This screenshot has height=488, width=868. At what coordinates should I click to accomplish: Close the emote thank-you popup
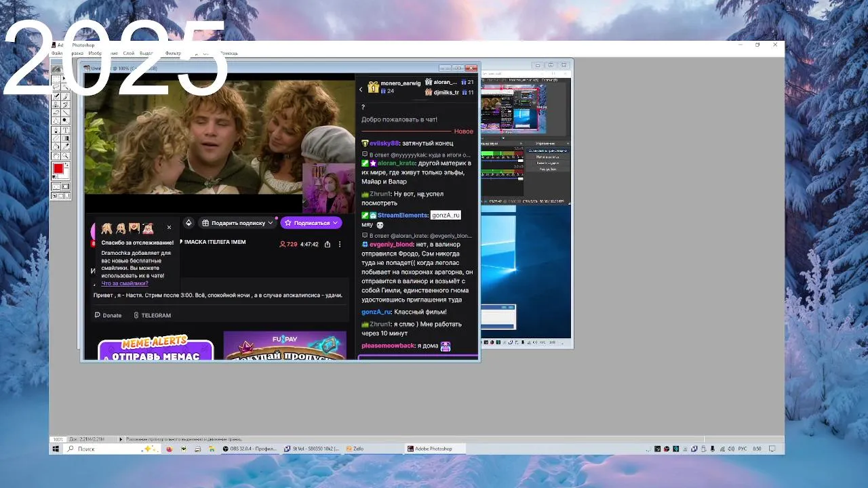click(x=169, y=228)
